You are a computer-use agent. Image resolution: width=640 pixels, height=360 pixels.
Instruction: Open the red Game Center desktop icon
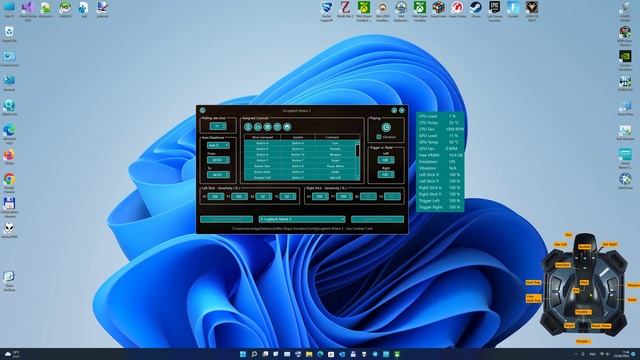(457, 9)
